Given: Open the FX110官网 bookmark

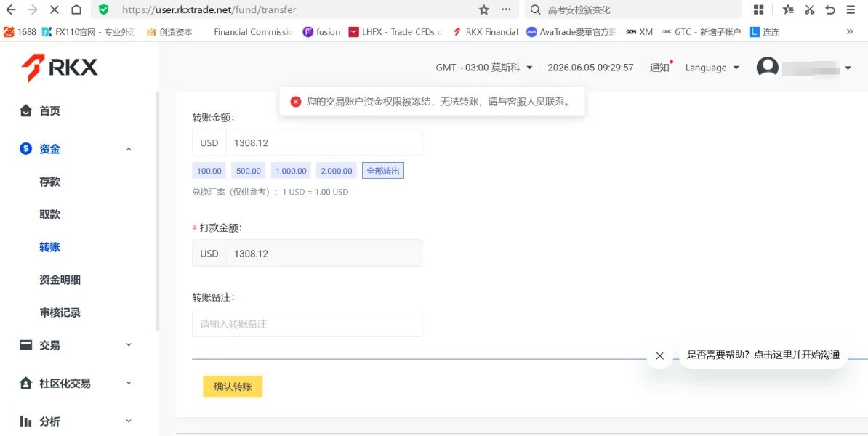Looking at the screenshot, I should pos(89,32).
